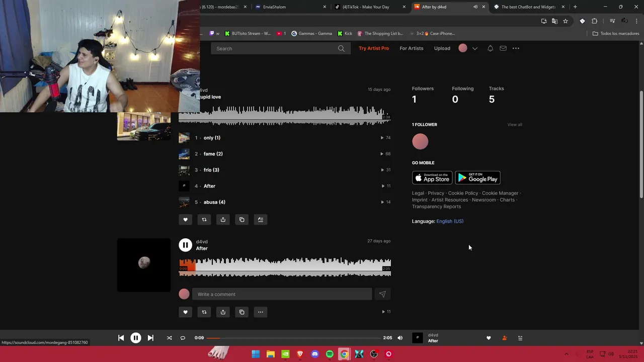Screen dimensions: 644x362
Task: Repost the stupid love playlist
Action: click(204, 220)
